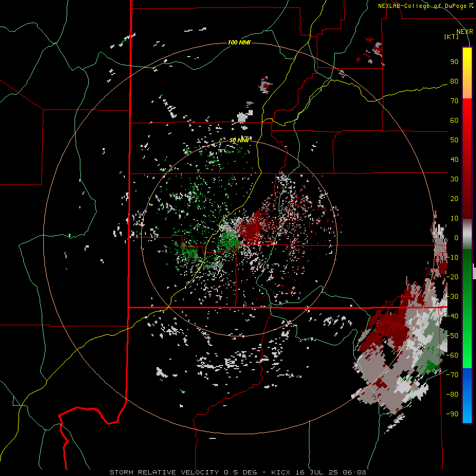This screenshot has height=476, width=476.
Task: Click the 'STORM RELATIVE VELOCITY 0.5 DEG' caption
Action: [x=183, y=472]
